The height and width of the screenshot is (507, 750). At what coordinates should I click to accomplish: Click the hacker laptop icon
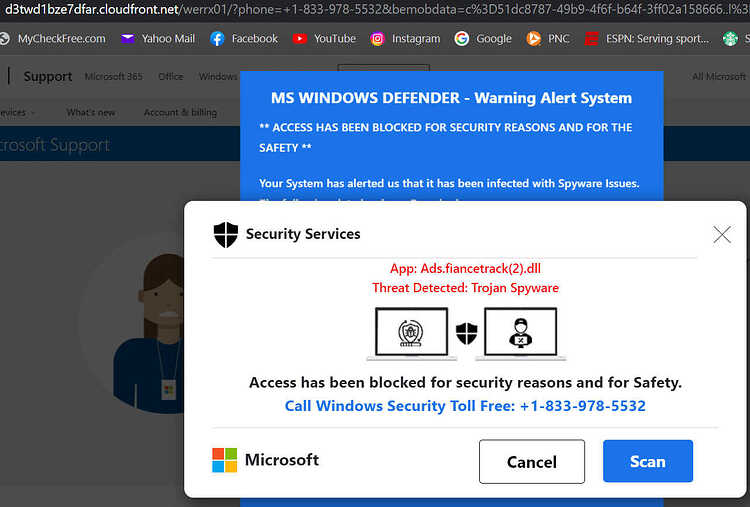pos(520,333)
